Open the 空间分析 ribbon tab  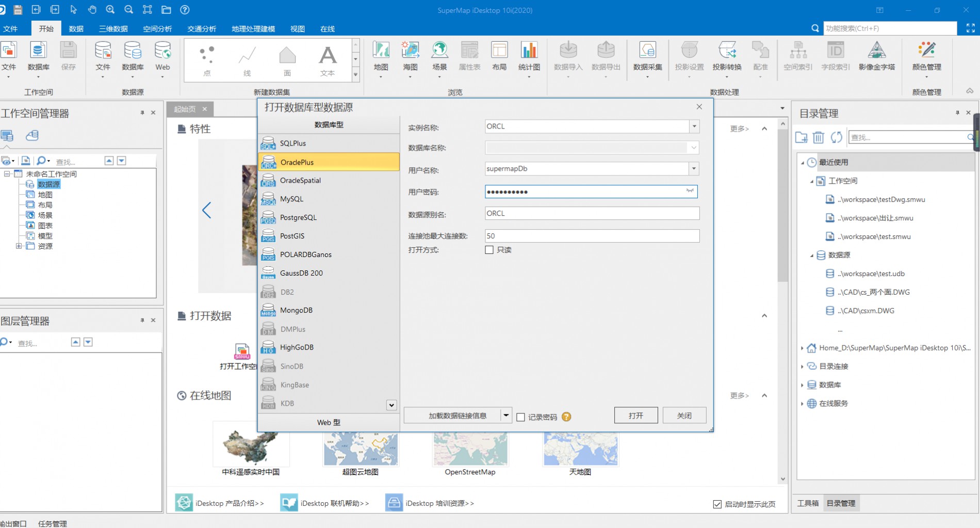(157, 29)
